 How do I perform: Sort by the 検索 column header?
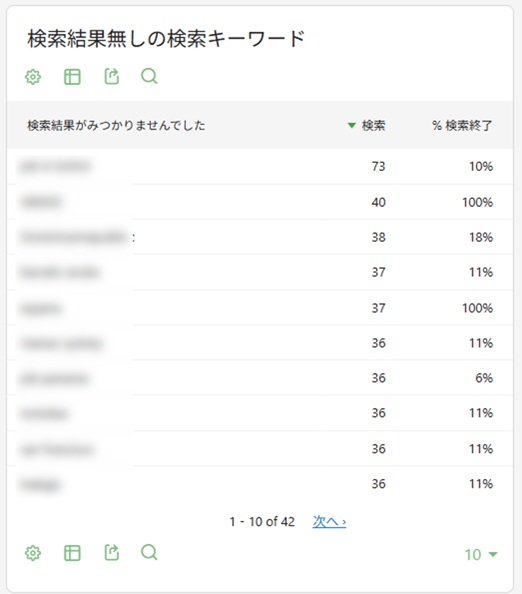(x=374, y=125)
